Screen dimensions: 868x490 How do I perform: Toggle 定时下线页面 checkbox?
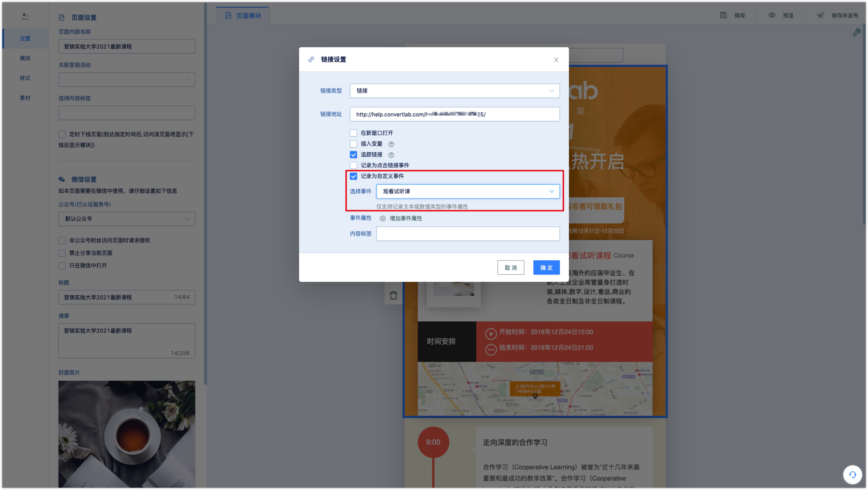62,134
